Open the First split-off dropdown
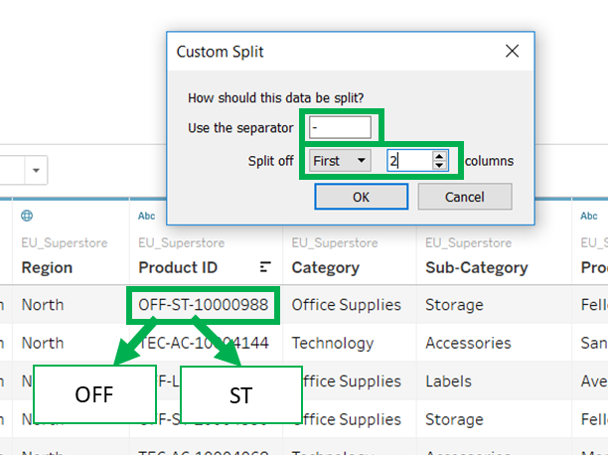This screenshot has width=608, height=455. pyautogui.click(x=340, y=160)
